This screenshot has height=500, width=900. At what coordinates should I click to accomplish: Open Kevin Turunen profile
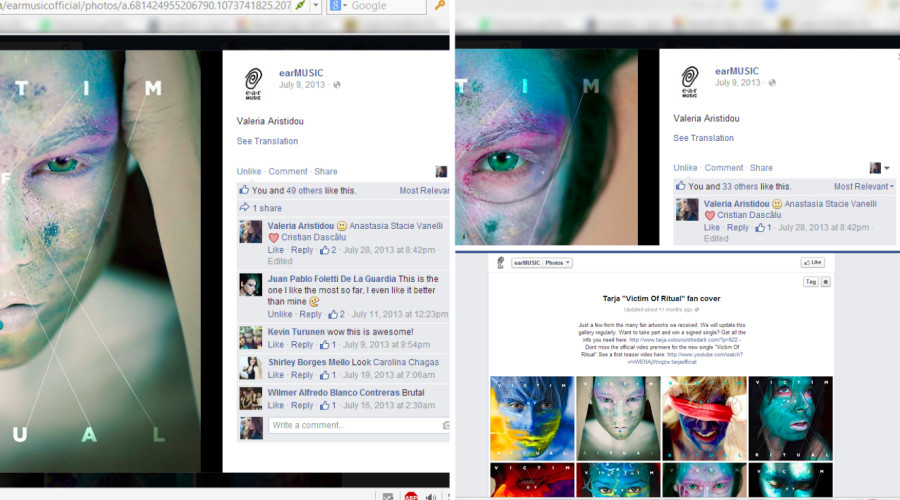(x=296, y=332)
